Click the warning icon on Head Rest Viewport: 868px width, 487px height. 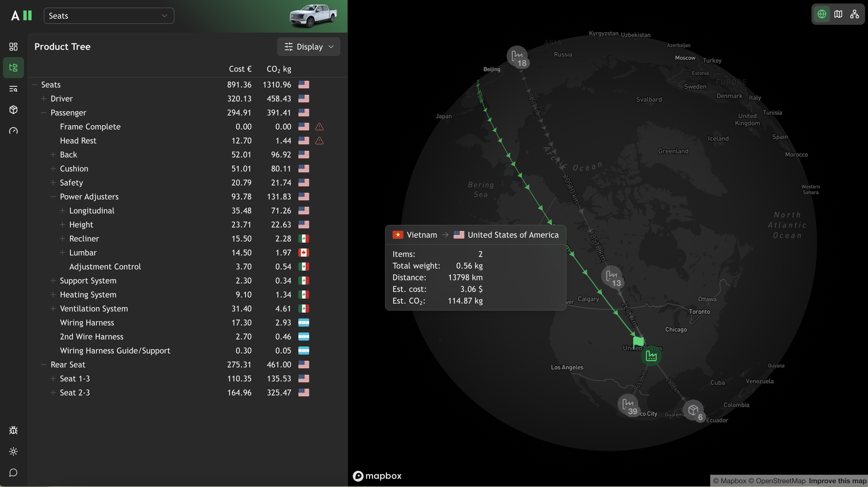pyautogui.click(x=319, y=141)
